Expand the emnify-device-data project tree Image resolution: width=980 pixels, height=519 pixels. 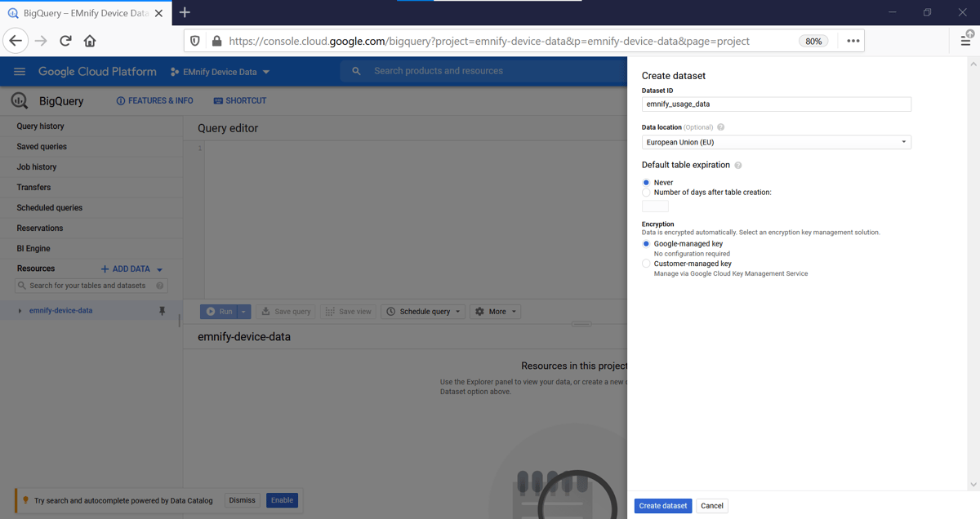pyautogui.click(x=20, y=311)
